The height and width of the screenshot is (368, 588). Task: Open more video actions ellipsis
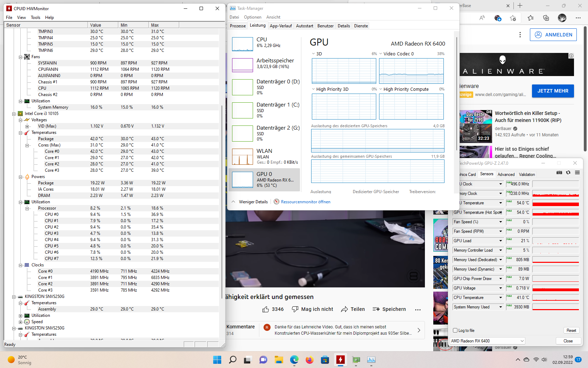[418, 309]
